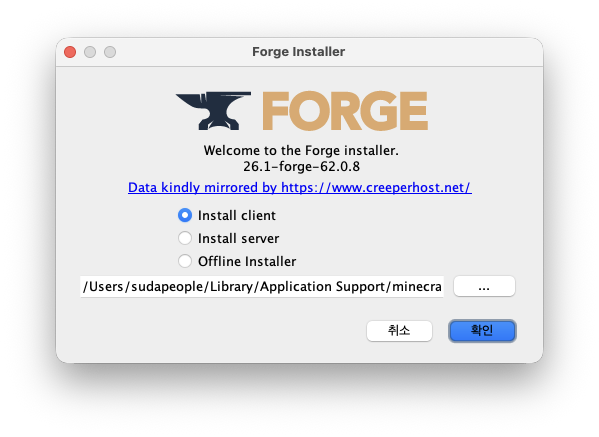This screenshot has width=599, height=437.
Task: Click the 'Forge Installer' window title
Action: (298, 52)
